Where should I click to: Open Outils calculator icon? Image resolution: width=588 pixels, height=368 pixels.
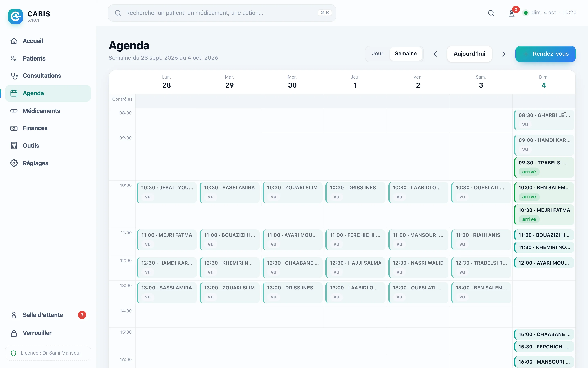[x=14, y=146]
